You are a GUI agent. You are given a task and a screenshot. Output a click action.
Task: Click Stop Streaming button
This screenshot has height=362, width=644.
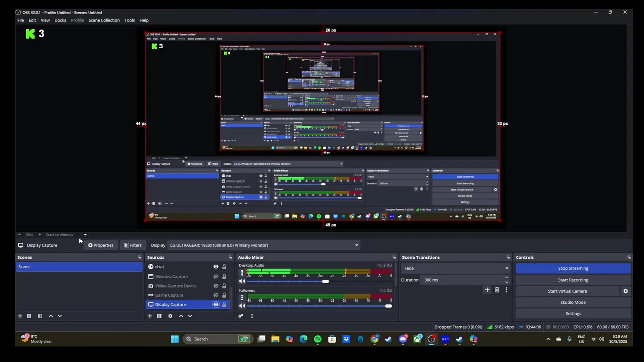click(x=573, y=268)
